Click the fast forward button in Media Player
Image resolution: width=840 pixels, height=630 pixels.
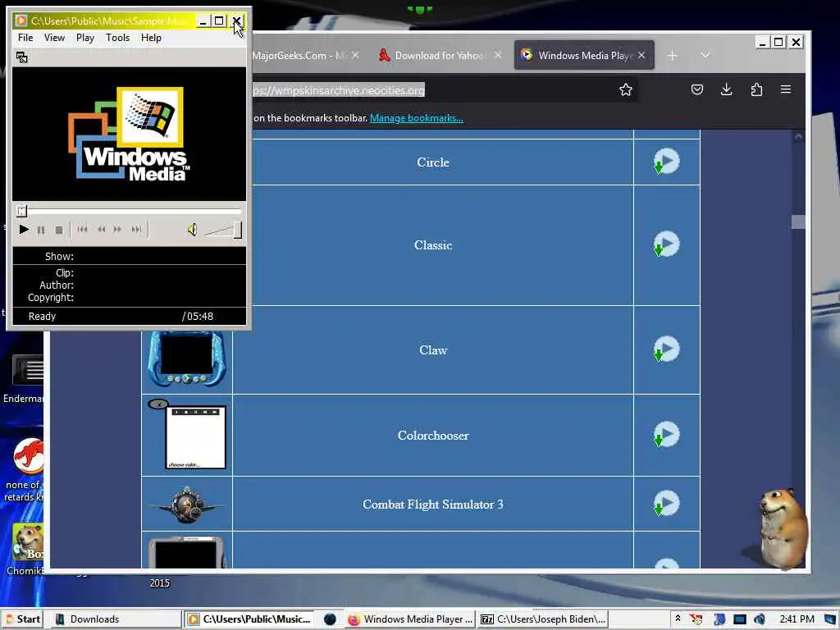117,230
